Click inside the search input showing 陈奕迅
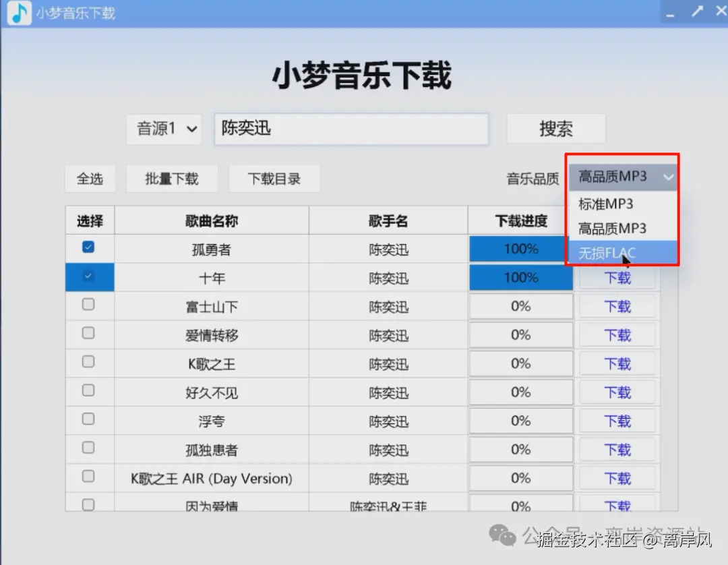The height and width of the screenshot is (565, 728). pyautogui.click(x=351, y=128)
